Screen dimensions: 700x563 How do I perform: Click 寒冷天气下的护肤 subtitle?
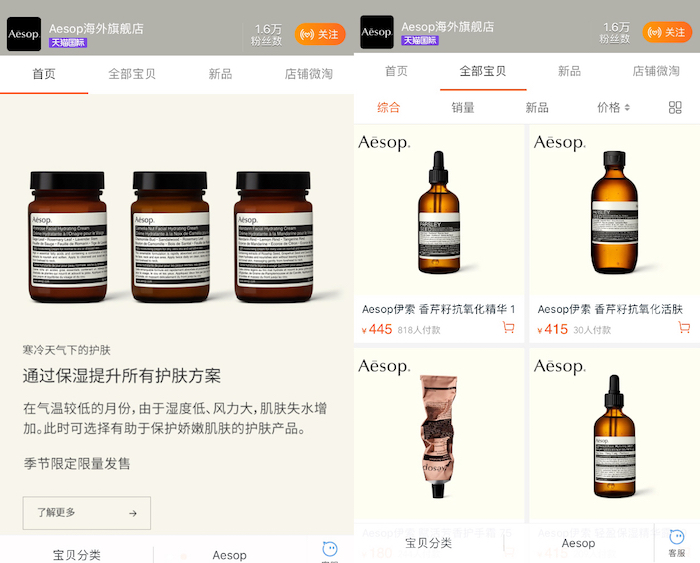point(67,350)
